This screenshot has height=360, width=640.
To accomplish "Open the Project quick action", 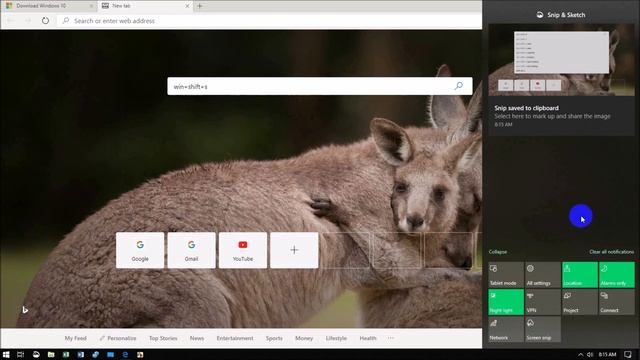I will pyautogui.click(x=580, y=302).
